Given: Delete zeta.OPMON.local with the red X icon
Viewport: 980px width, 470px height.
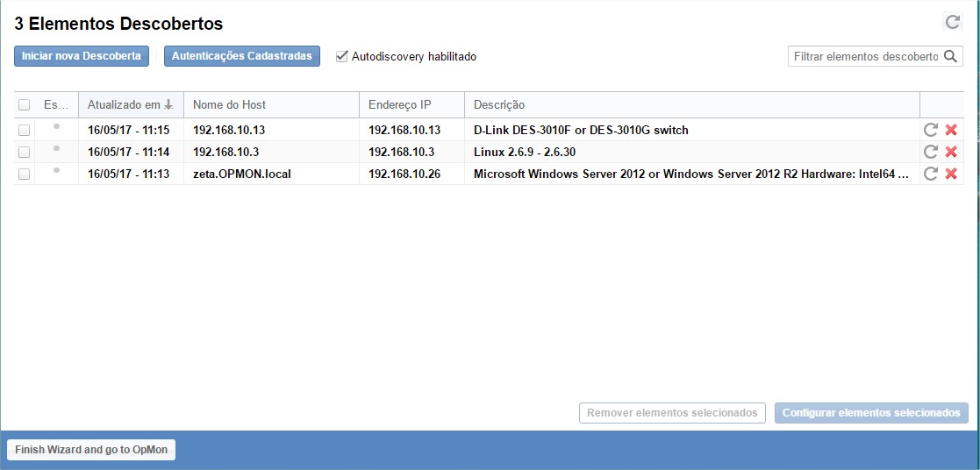Looking at the screenshot, I should point(951,174).
